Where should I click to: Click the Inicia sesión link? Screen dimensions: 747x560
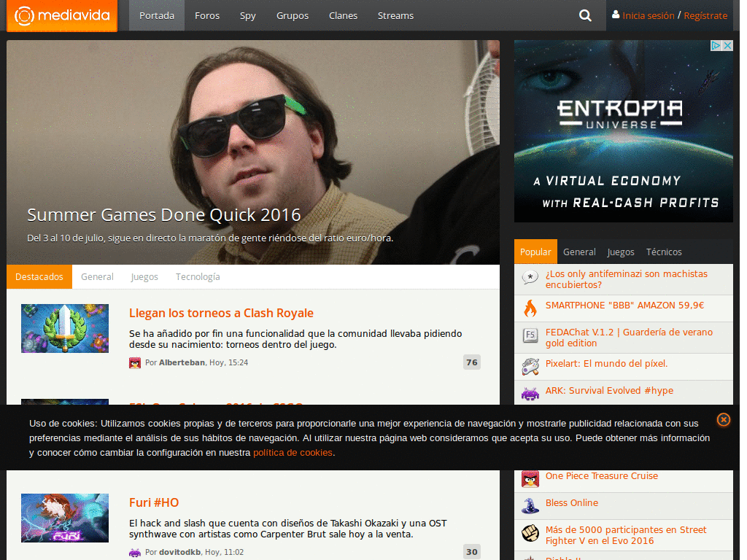(x=649, y=16)
